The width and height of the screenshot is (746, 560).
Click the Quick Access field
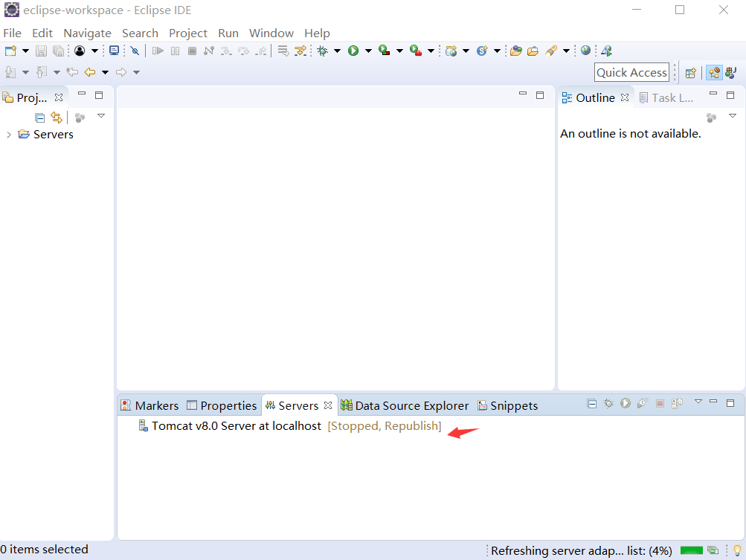(631, 72)
